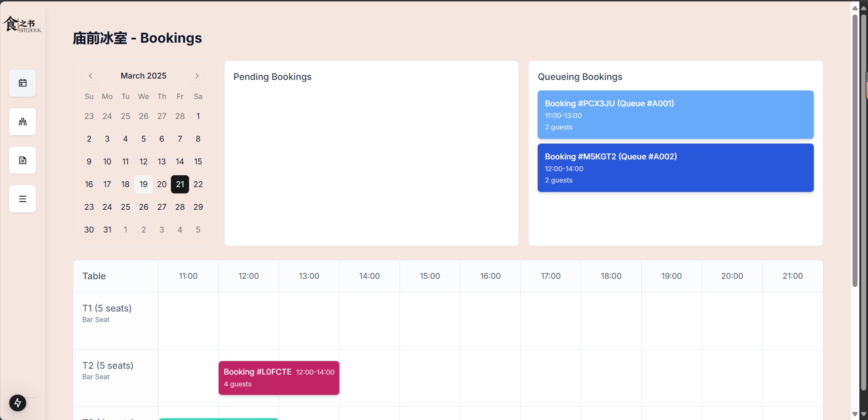868x420 pixels.
Task: Click the BiteBook logo
Action: pyautogui.click(x=21, y=25)
